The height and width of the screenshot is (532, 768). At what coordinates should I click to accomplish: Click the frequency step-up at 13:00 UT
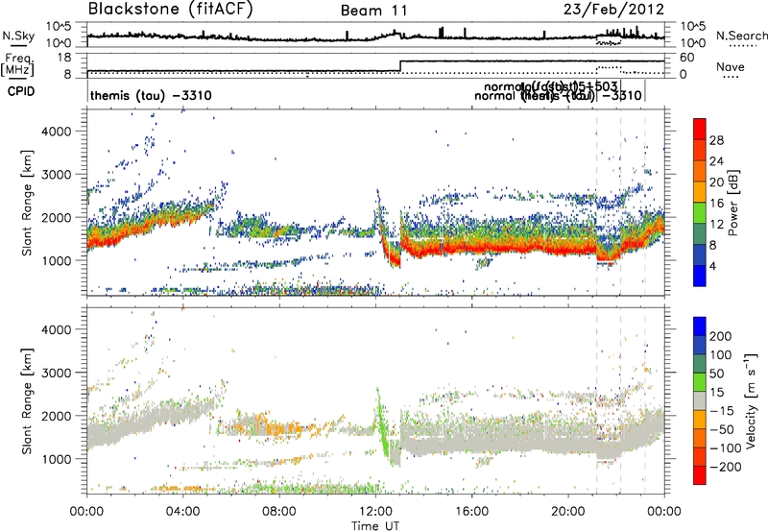coord(400,66)
